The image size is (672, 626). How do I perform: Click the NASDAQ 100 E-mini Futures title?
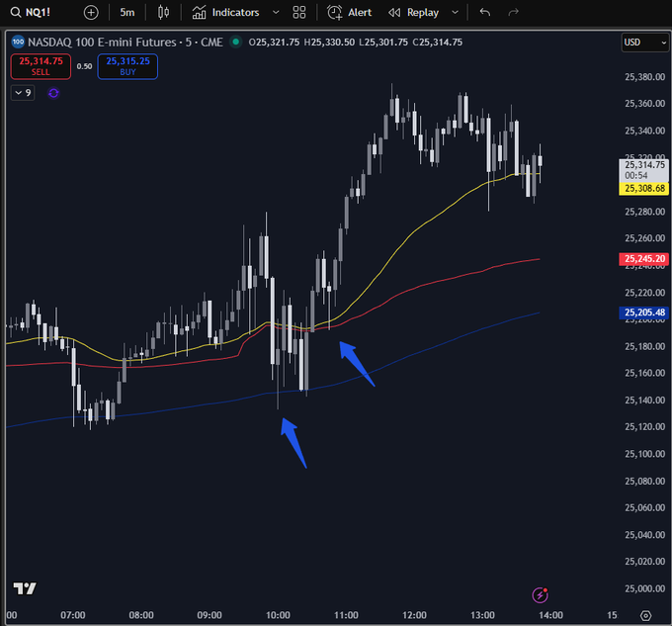[126, 42]
